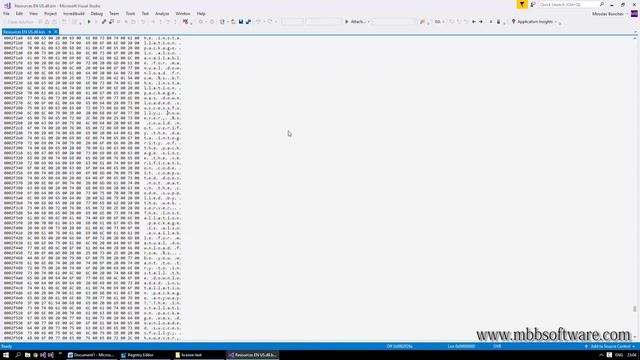
Task: Click the IncrediBuild start (play) icon
Action: [89, 22]
